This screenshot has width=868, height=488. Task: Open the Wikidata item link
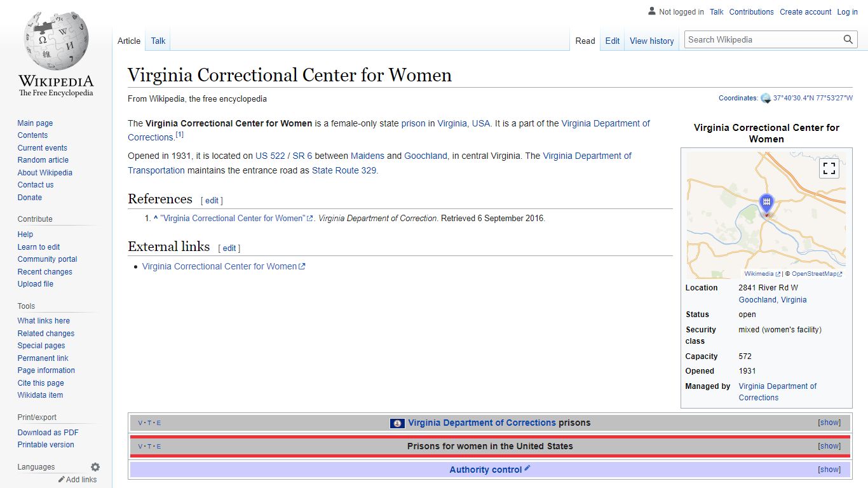[41, 395]
